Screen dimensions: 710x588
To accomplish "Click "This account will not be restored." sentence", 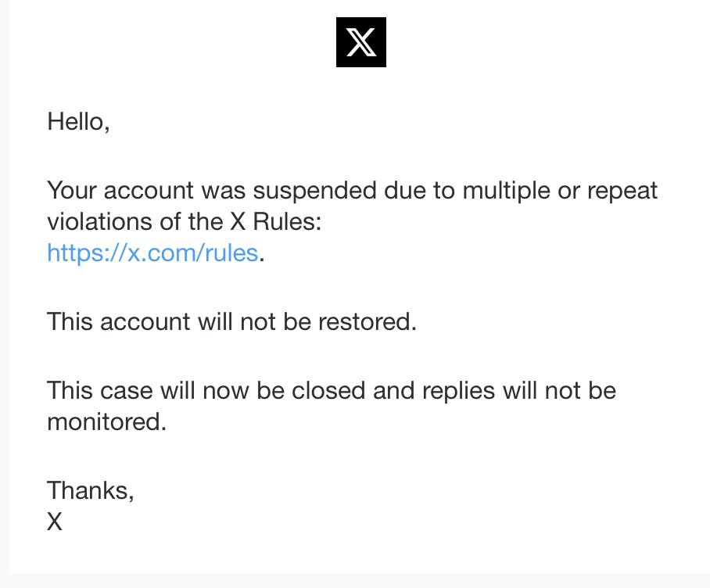I will click(231, 321).
